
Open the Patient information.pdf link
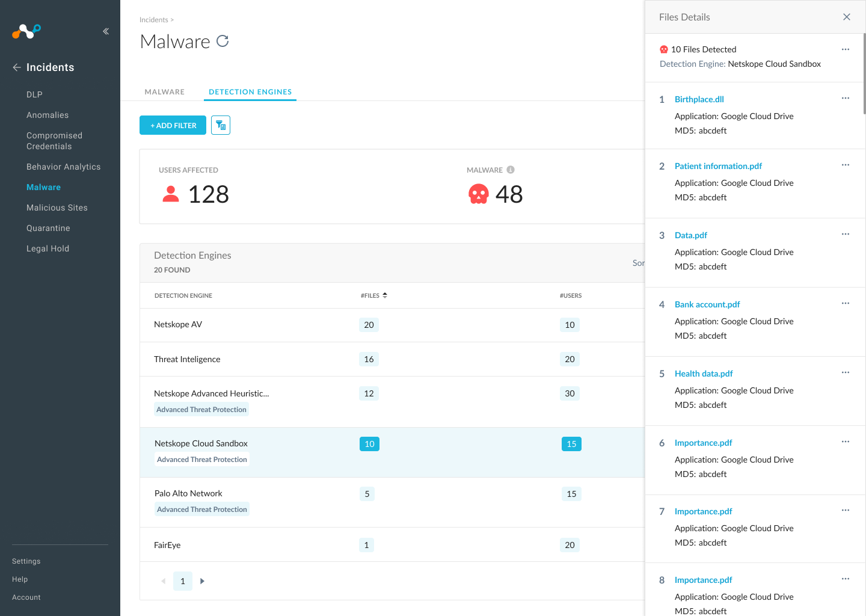pos(718,166)
